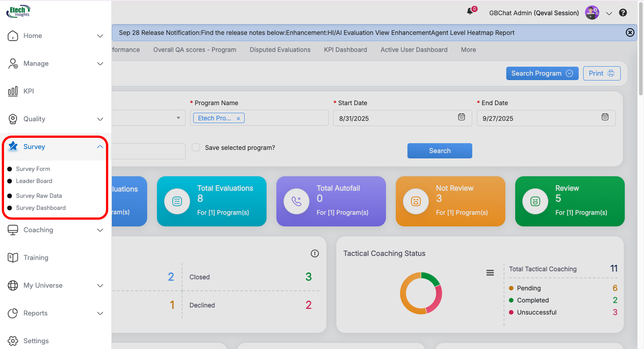Open Survey Dashboard in the sidebar
Image resolution: width=644 pixels, height=349 pixels.
[x=41, y=208]
